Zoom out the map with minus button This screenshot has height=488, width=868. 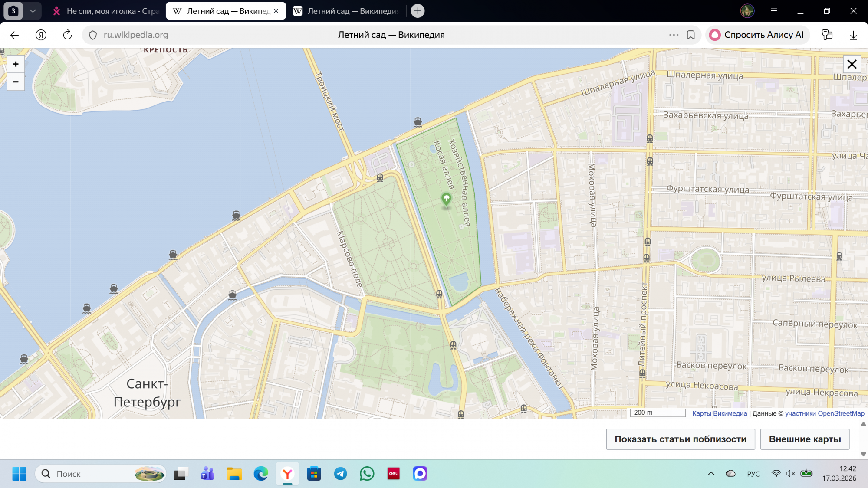tap(16, 82)
